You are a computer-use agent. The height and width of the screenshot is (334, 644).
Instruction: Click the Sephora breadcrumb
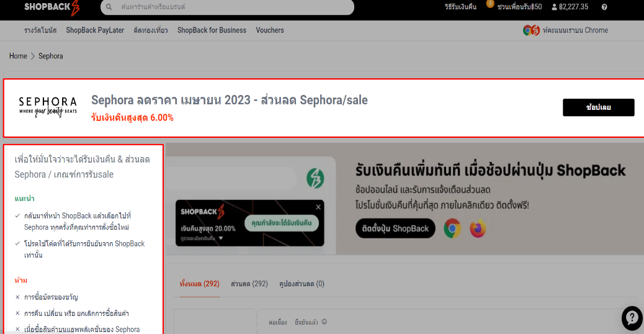50,56
